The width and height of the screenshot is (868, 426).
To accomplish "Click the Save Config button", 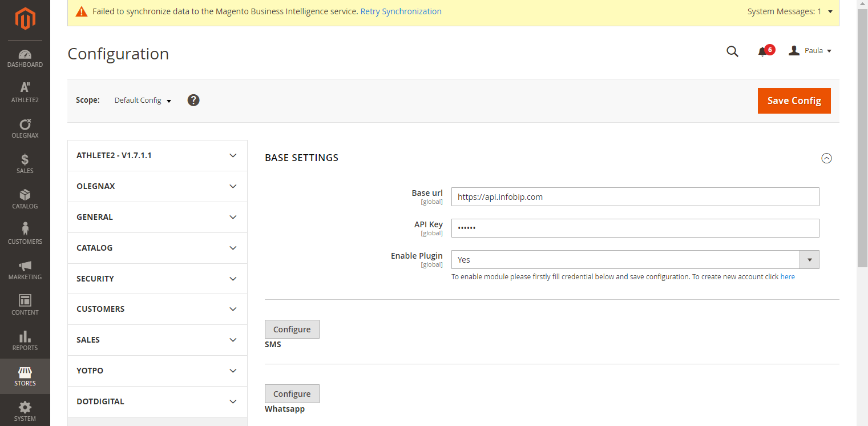I will click(794, 101).
